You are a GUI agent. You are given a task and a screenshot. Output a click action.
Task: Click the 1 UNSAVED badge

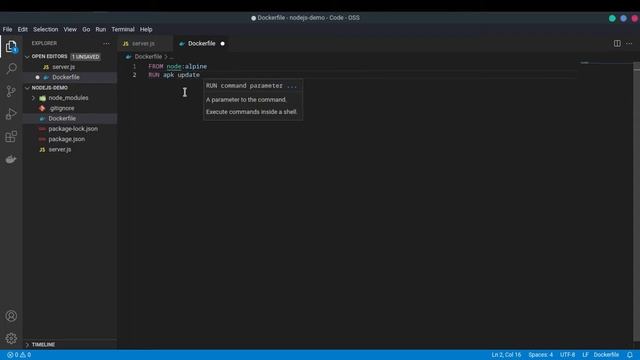(85, 57)
